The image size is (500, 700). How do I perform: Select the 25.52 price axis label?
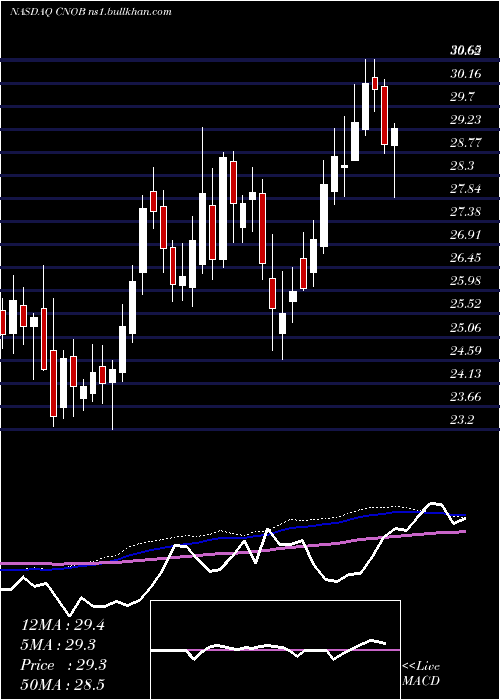[x=466, y=304]
